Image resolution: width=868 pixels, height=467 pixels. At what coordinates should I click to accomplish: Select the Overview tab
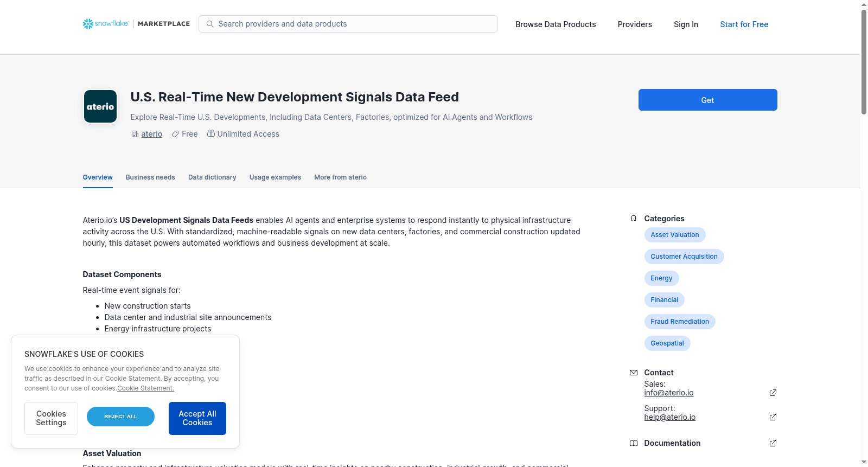coord(98,177)
